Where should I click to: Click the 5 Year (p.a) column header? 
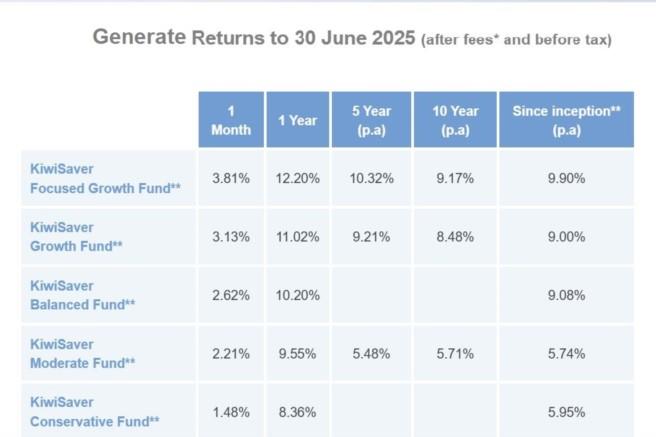point(372,120)
